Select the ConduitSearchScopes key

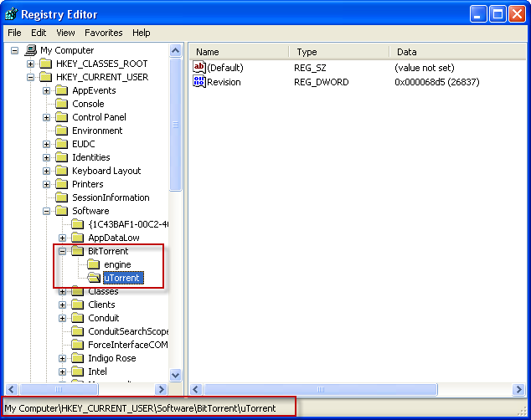128,331
